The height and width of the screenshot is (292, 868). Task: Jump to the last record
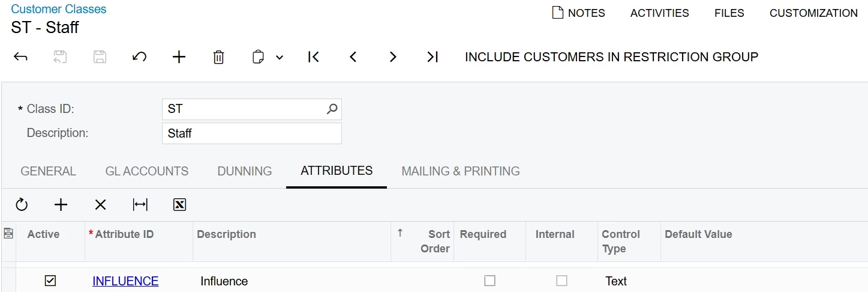[433, 57]
